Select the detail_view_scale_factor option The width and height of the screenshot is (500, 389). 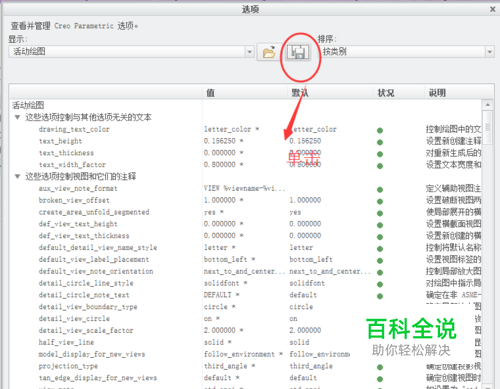tap(86, 330)
